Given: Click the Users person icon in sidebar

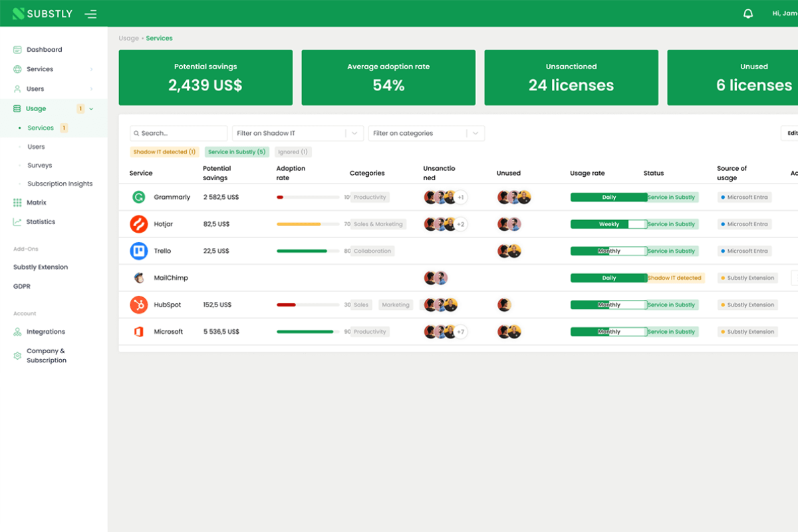Looking at the screenshot, I should click(17, 88).
